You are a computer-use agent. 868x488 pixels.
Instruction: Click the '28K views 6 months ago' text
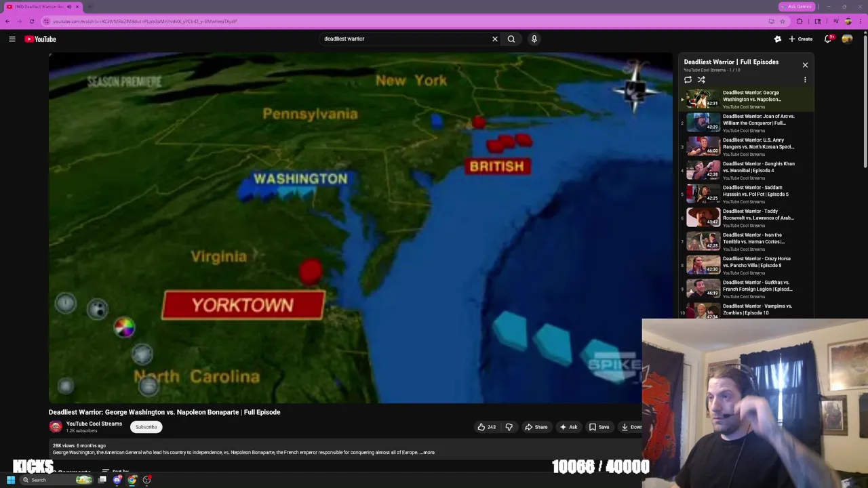click(x=79, y=446)
